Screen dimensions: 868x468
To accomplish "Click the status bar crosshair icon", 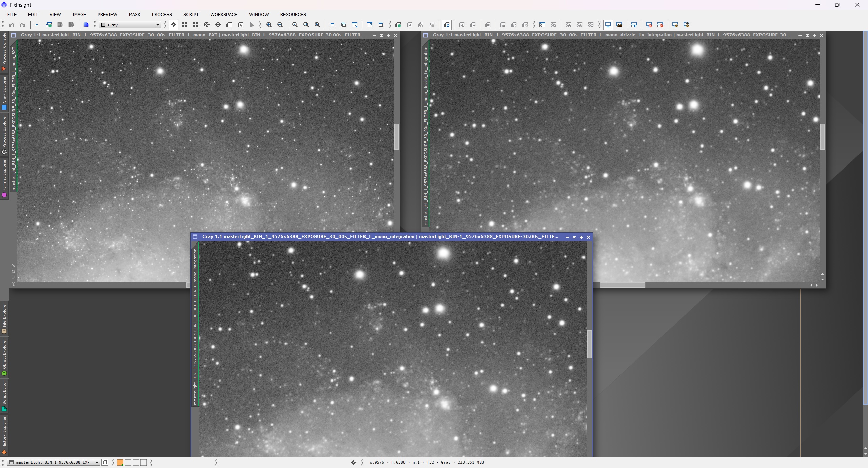I will [353, 462].
